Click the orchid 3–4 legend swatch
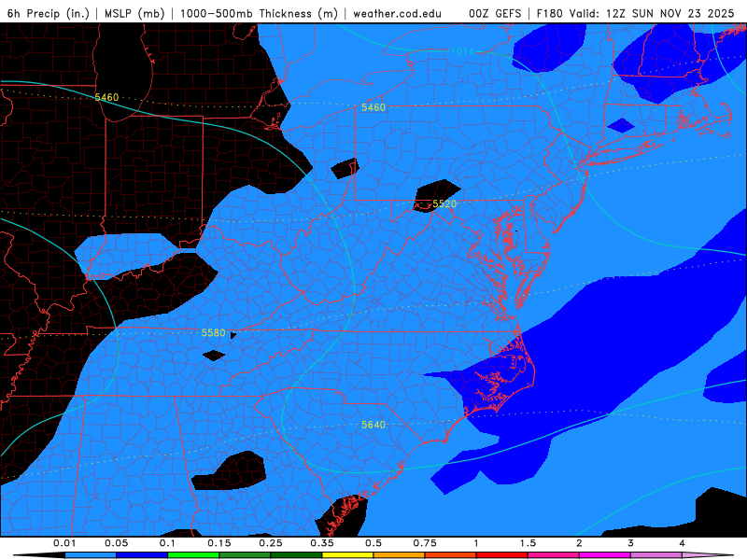The image size is (747, 560). pos(656,555)
